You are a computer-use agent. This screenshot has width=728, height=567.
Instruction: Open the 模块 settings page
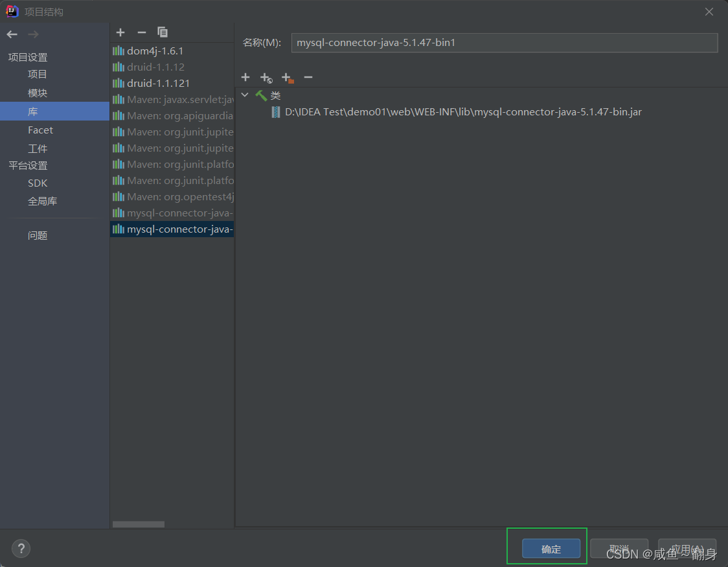coord(37,93)
